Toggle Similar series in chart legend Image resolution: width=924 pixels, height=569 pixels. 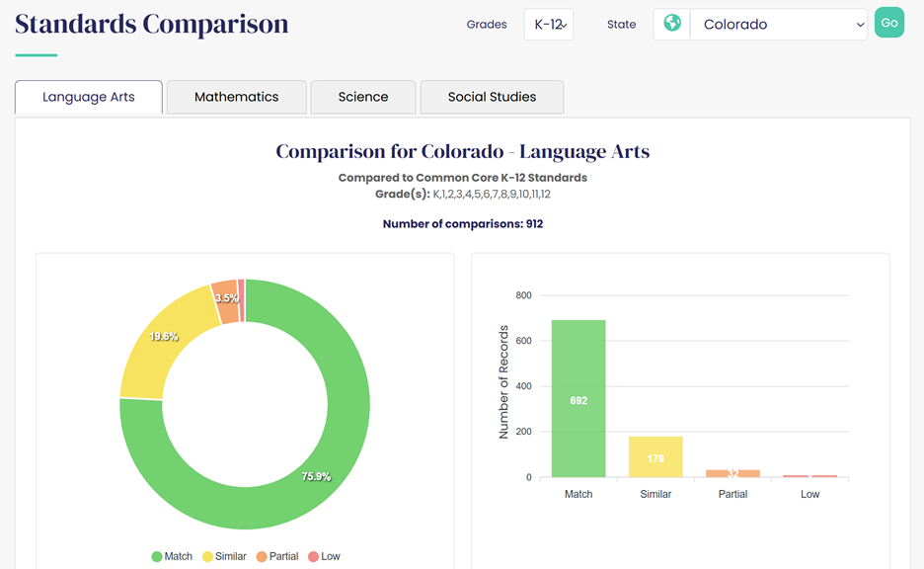[x=223, y=556]
